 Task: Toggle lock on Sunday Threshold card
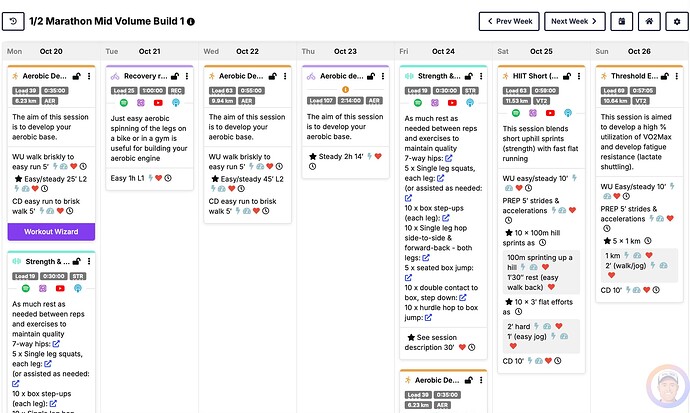[663, 76]
